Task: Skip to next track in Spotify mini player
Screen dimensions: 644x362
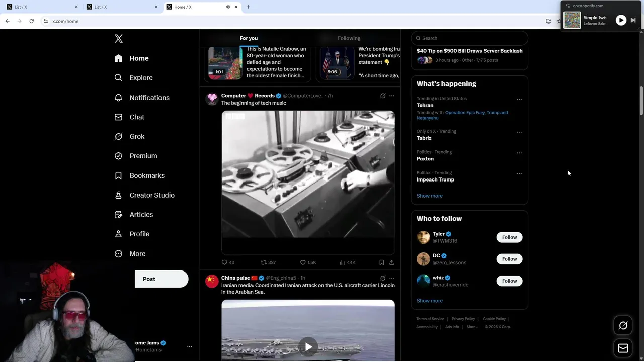Action: [633, 20]
